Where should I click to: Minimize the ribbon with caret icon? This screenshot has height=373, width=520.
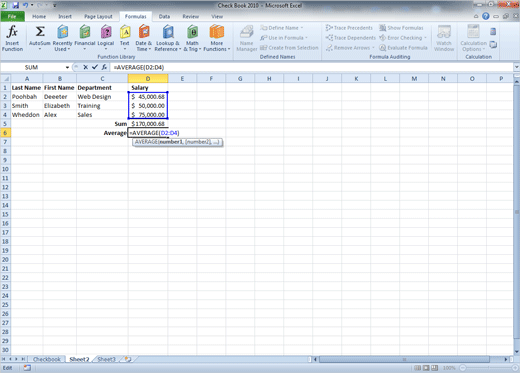[476, 16]
